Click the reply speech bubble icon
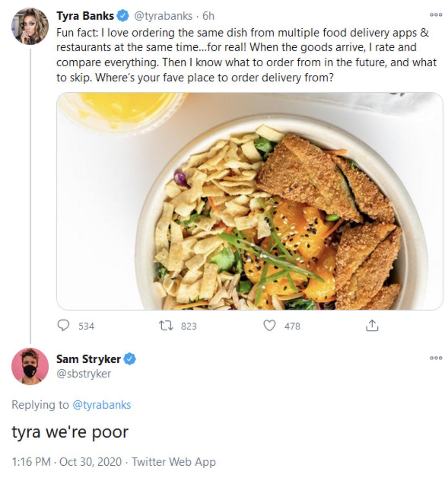This screenshot has height=477, width=448. (x=63, y=326)
